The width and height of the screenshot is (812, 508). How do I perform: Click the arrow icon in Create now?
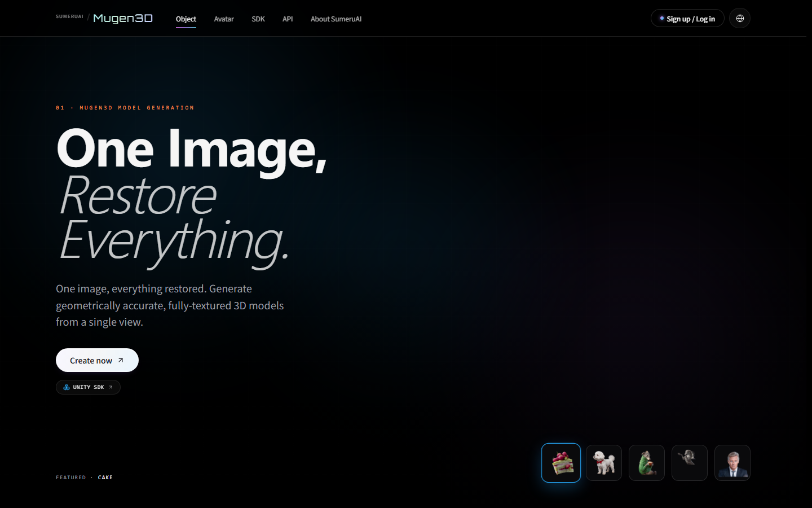(121, 360)
